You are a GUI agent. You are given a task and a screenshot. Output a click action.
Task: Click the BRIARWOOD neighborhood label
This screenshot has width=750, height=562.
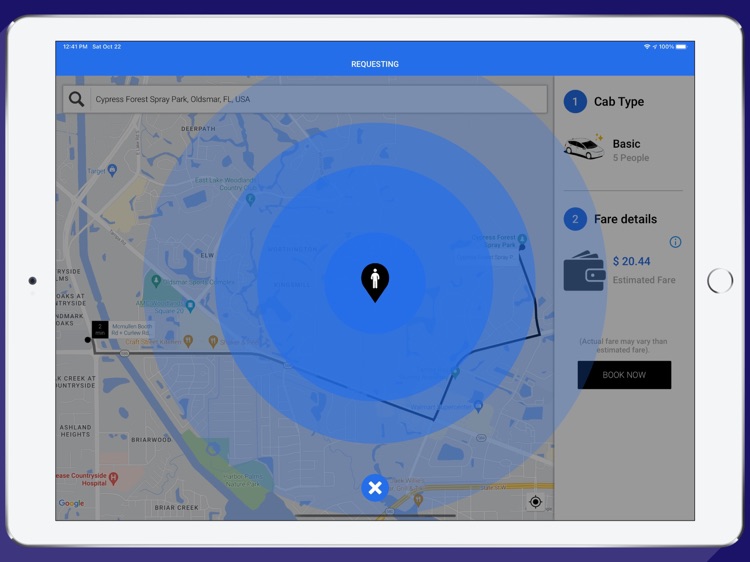151,440
